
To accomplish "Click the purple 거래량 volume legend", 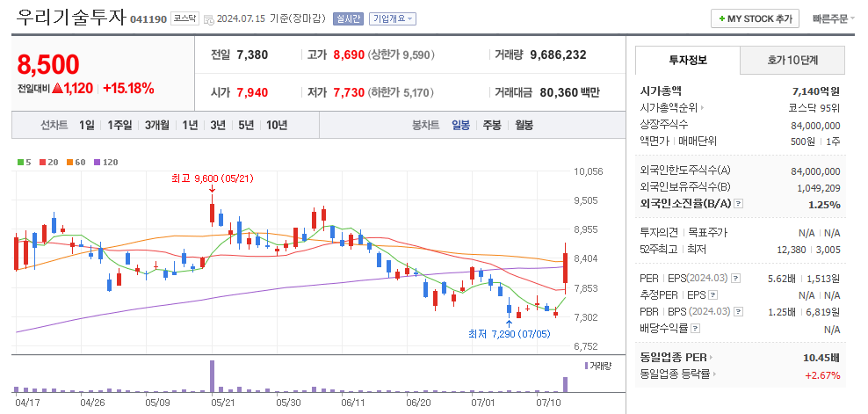I will tap(598, 366).
